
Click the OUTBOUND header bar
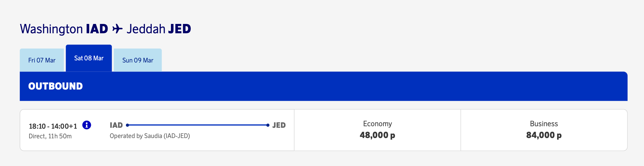(324, 86)
